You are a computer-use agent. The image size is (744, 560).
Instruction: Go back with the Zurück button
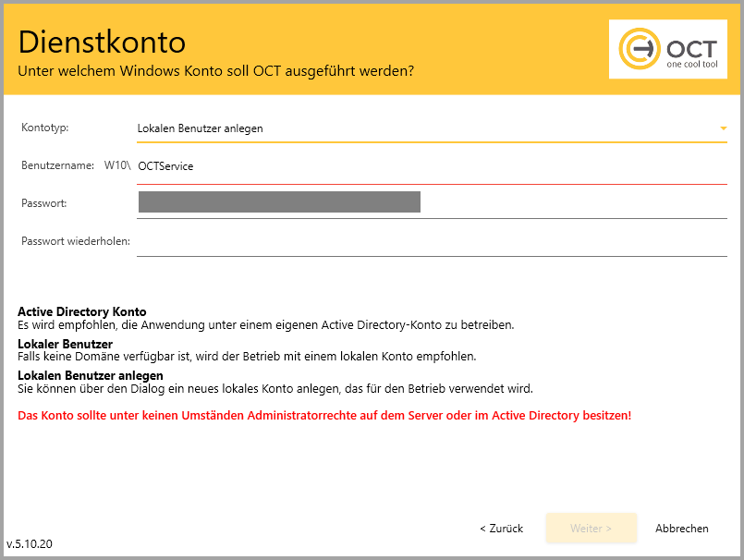501,529
